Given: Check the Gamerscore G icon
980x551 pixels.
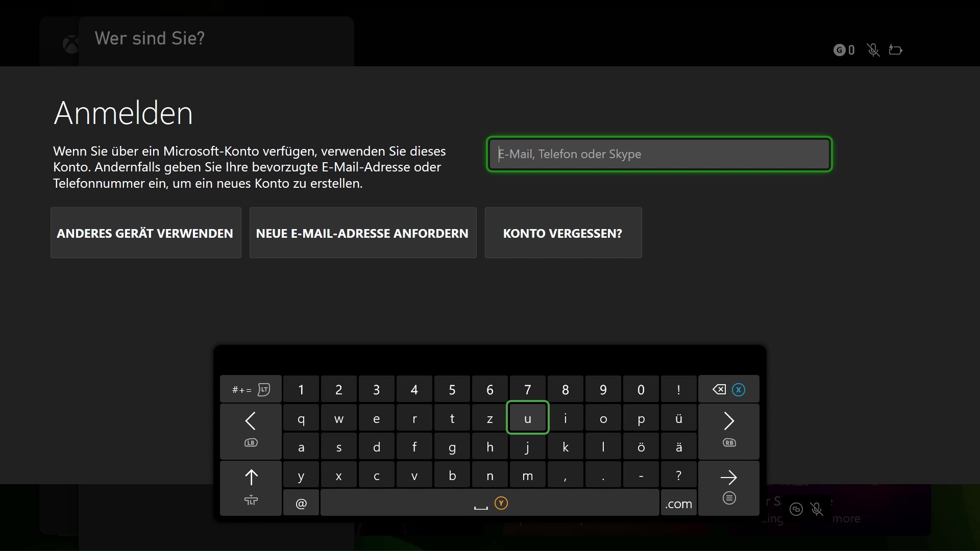Looking at the screenshot, I should 839,50.
